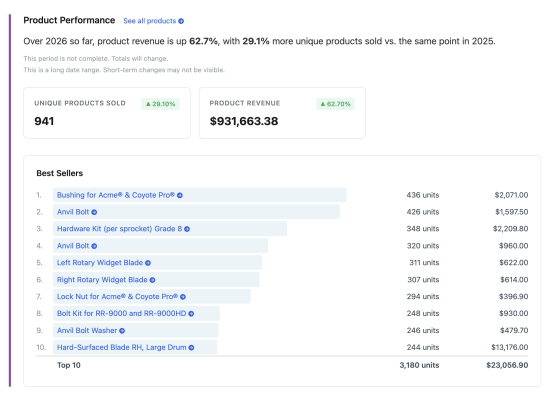
Task: Select the $2,071.00 revenue value
Action: [x=511, y=195]
